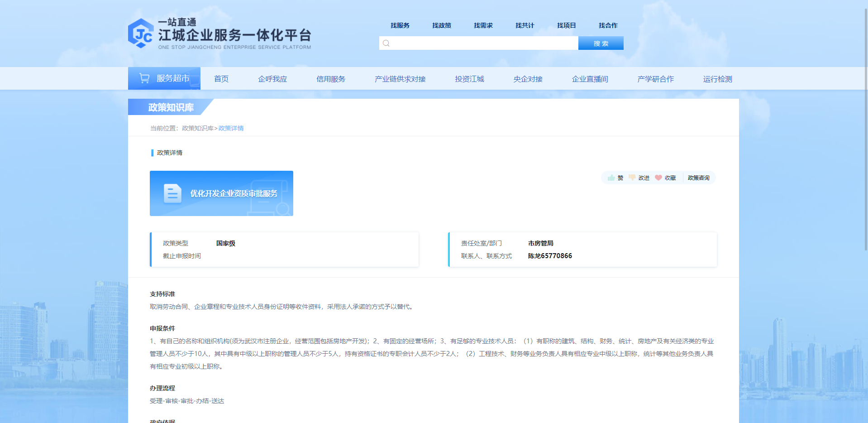The width and height of the screenshot is (868, 423).
Task: Switch to the 信用服务 tab
Action: [331, 78]
